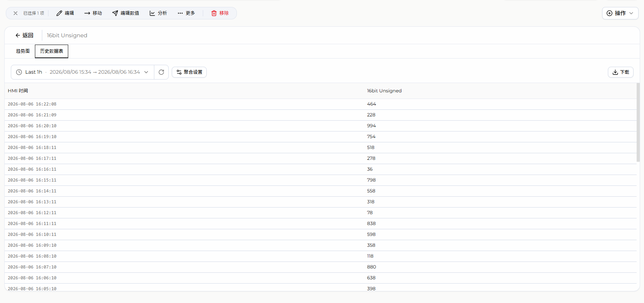
Task: Select the value 598 cell
Action: tap(371, 234)
